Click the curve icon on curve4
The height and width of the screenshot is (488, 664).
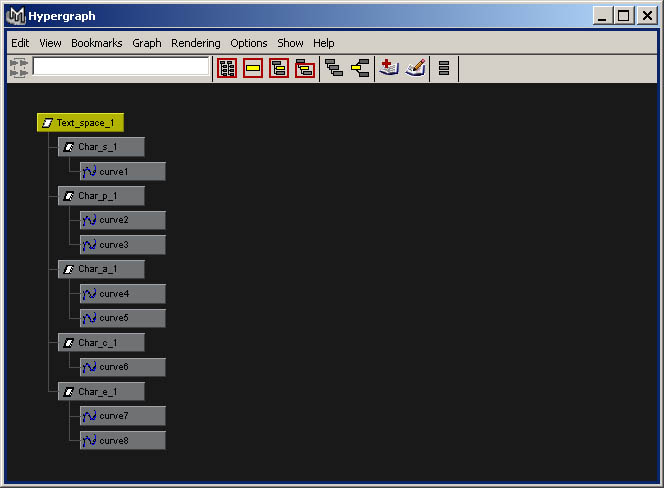click(x=89, y=294)
